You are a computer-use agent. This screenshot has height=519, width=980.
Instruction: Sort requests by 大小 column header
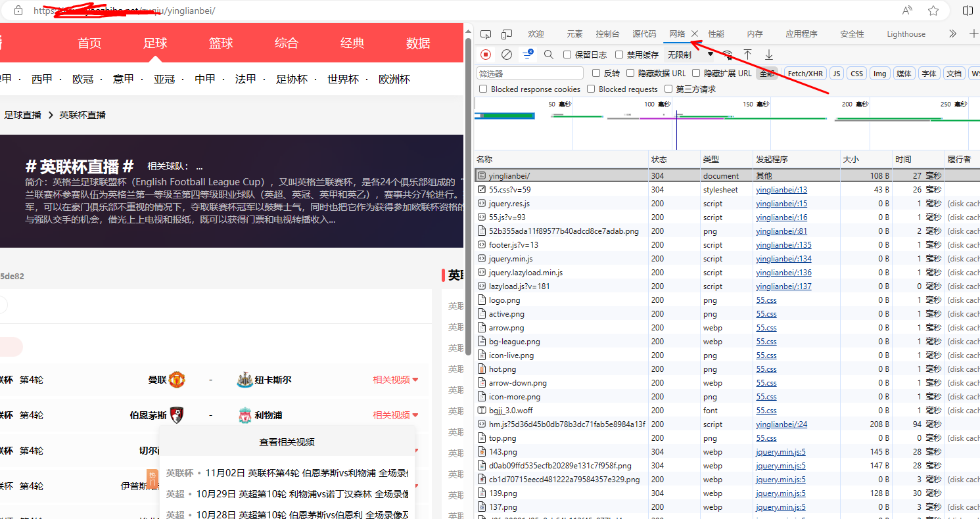tap(866, 160)
